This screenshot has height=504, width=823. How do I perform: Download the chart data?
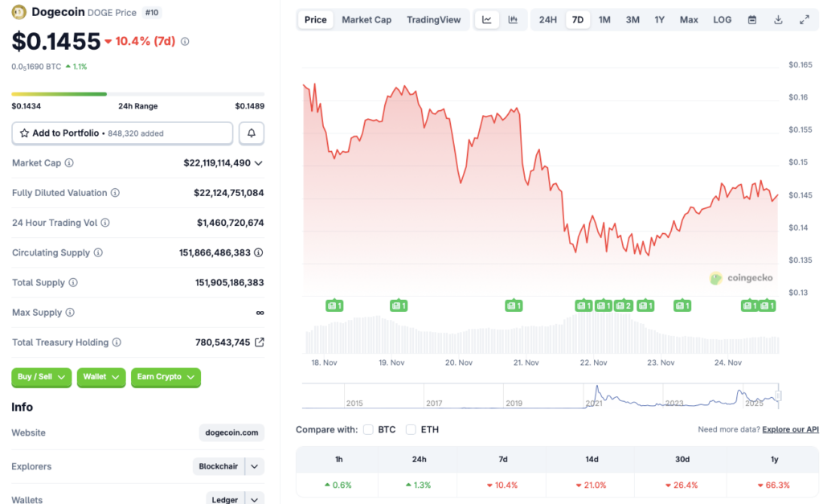click(x=776, y=19)
